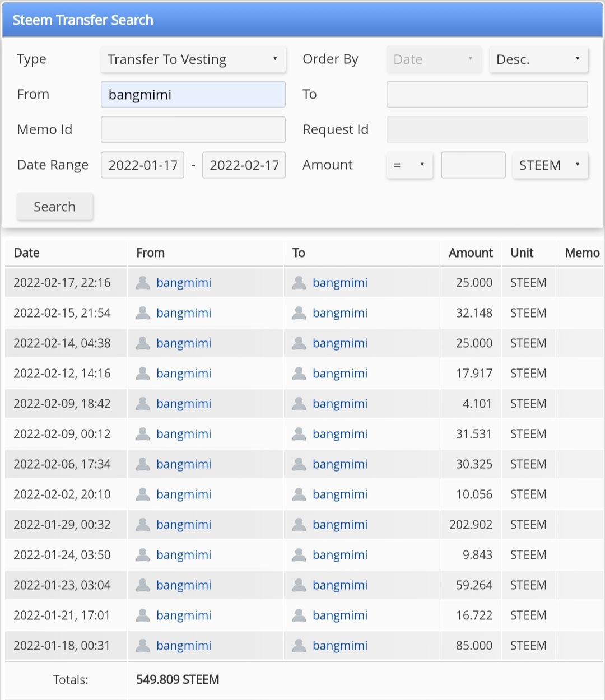Click the Memo Id input field
Viewport: 605px width, 700px height.
(193, 130)
